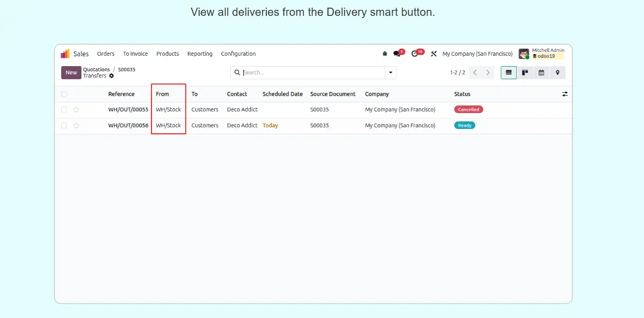Image resolution: width=644 pixels, height=318 pixels.
Task: Click the Transfers gear actions icon
Action: pyautogui.click(x=112, y=76)
